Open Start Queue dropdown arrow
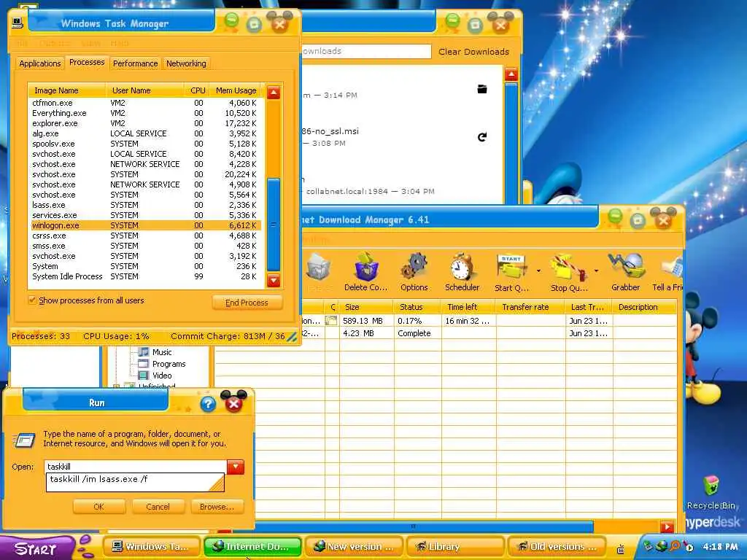 pos(538,271)
